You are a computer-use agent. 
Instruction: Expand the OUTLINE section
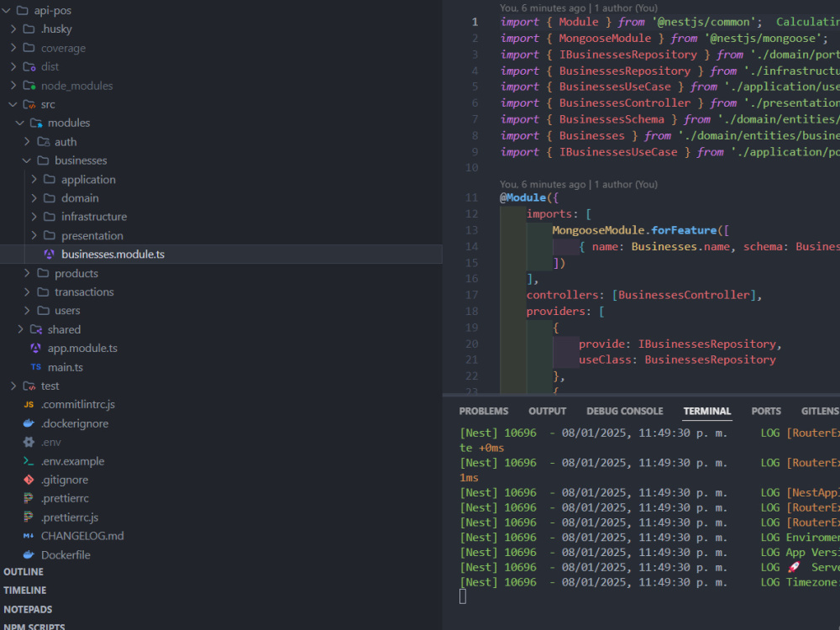pyautogui.click(x=24, y=571)
